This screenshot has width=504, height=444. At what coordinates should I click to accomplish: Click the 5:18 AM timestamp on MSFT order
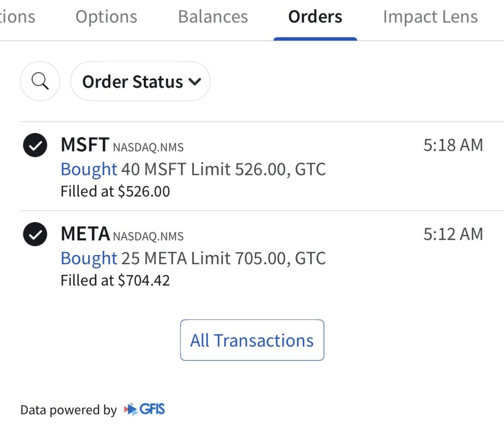pyautogui.click(x=452, y=145)
